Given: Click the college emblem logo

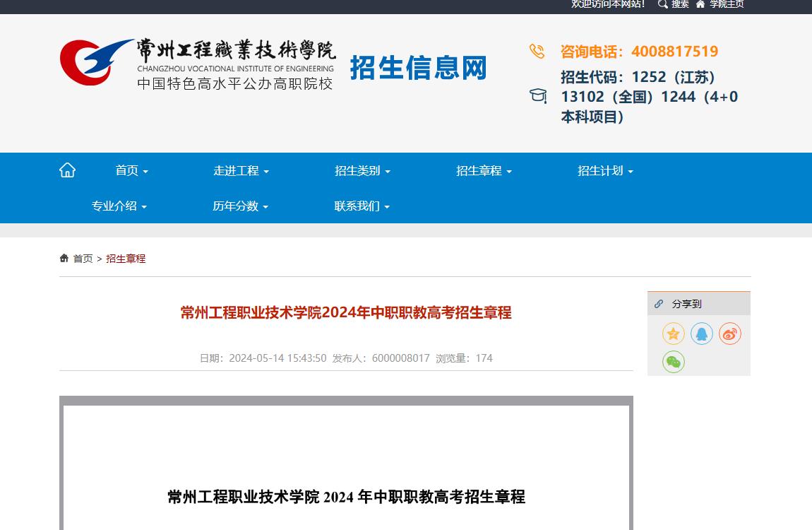Looking at the screenshot, I should (x=96, y=61).
